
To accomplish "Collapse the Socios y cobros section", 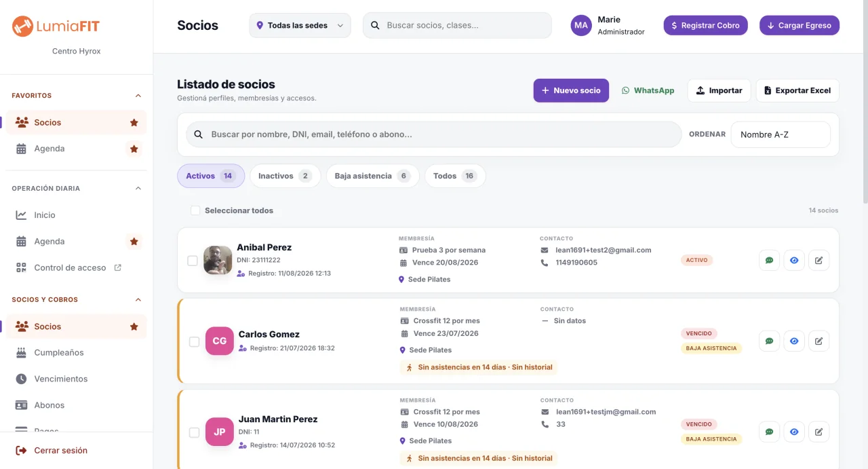I will (138, 299).
